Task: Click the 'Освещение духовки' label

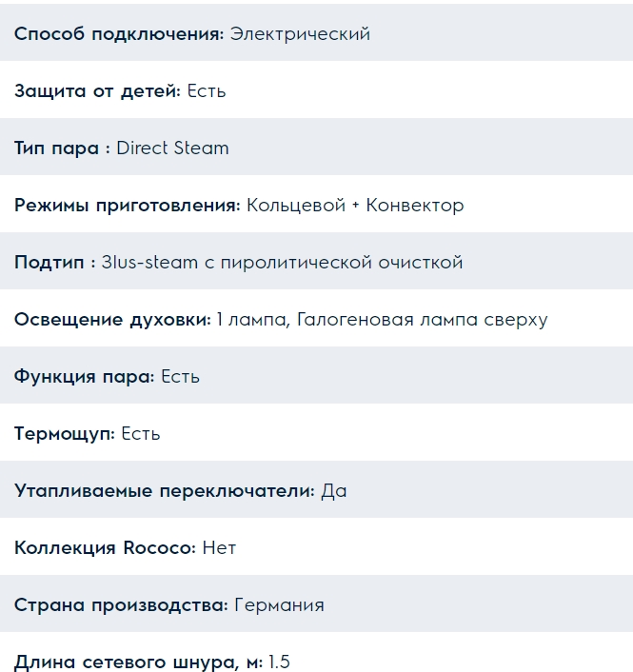Action: 112,320
